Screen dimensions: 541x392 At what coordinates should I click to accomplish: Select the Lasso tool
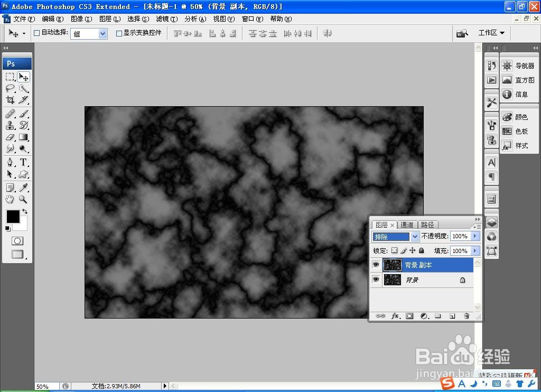(x=10, y=88)
